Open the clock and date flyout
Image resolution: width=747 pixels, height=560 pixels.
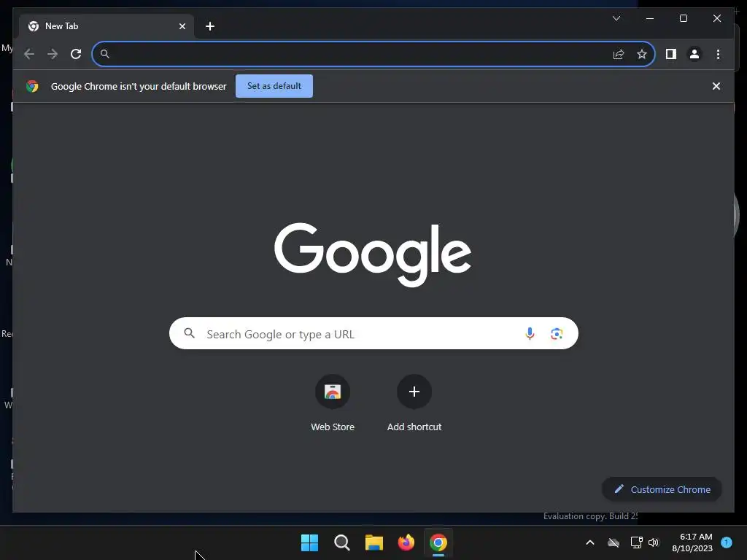tap(692, 542)
